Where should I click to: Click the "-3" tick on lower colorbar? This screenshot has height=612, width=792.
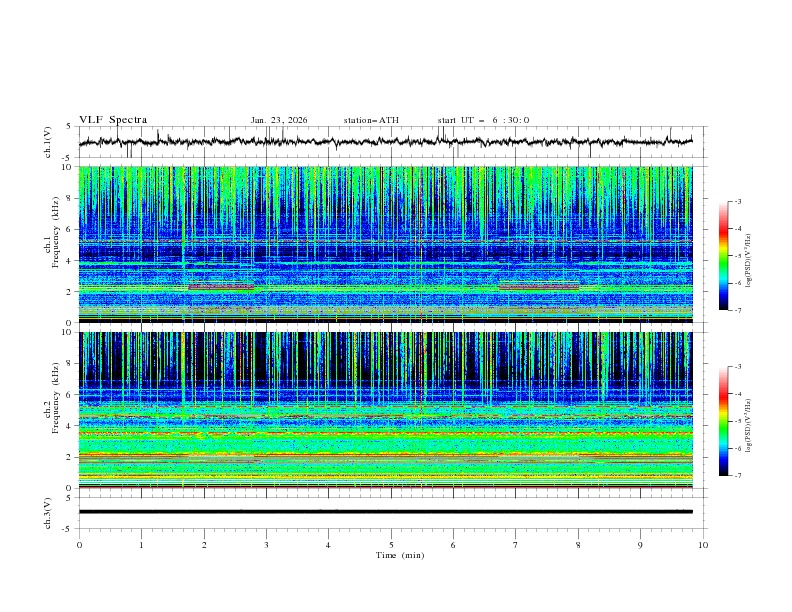point(737,367)
